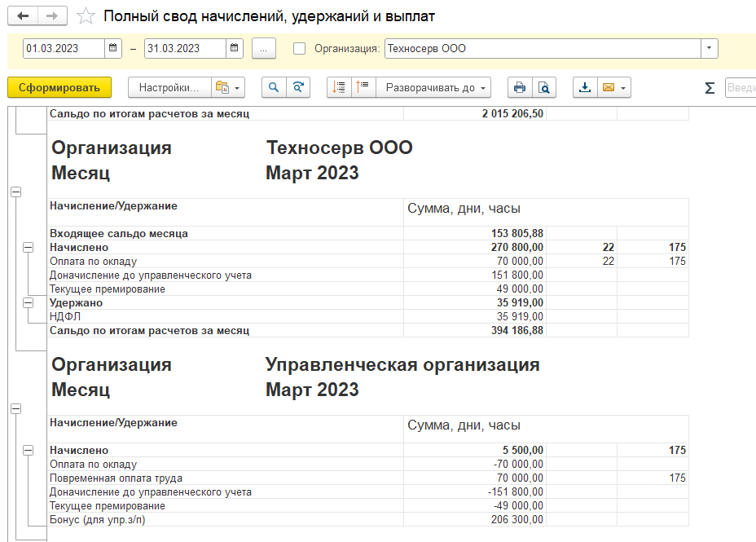Open Разворачивать до dropdown
756x542 pixels.
tap(433, 87)
